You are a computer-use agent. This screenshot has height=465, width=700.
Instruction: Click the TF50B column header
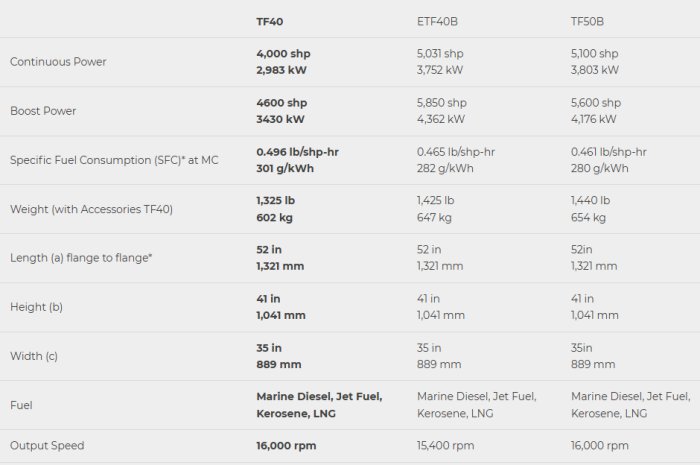[x=587, y=19]
